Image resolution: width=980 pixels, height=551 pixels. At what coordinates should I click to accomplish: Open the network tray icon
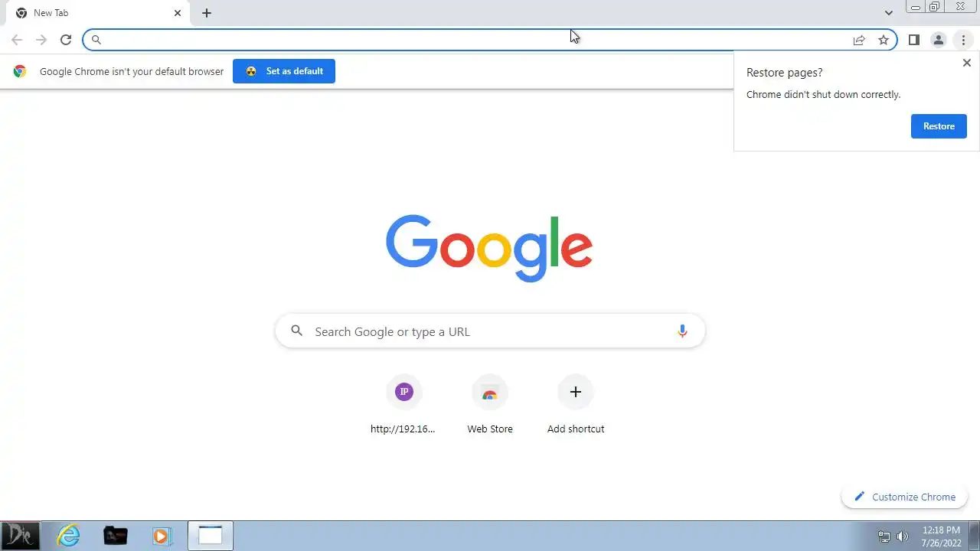(884, 536)
